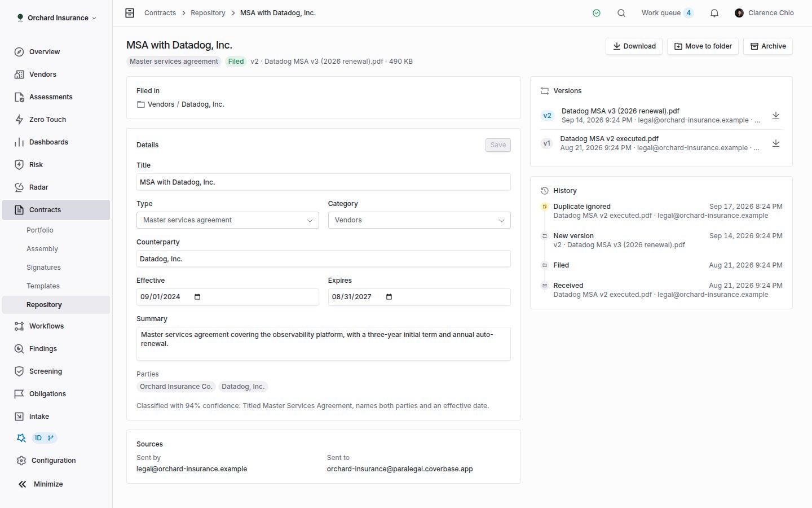Open notifications bell icon

pyautogui.click(x=714, y=13)
